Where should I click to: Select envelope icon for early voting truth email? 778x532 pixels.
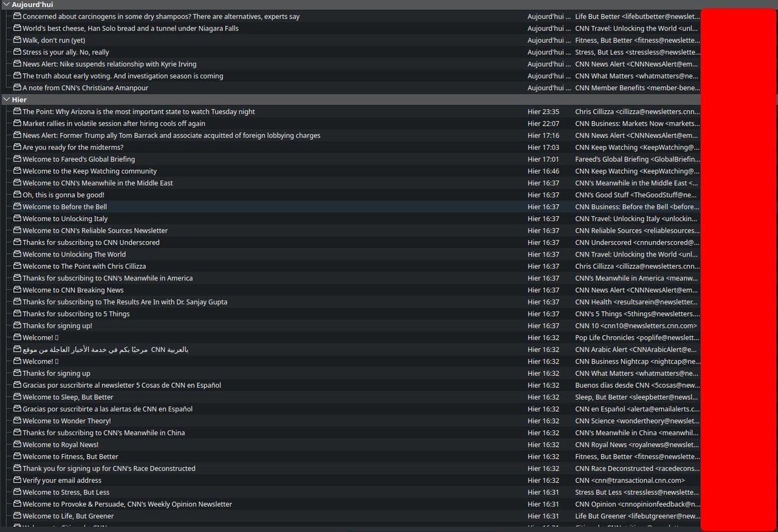18,76
